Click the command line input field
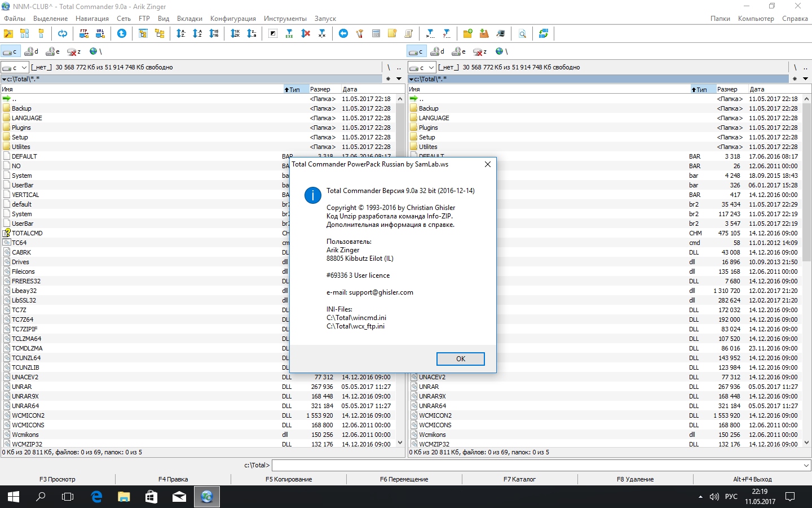This screenshot has width=812, height=508. tap(536, 466)
